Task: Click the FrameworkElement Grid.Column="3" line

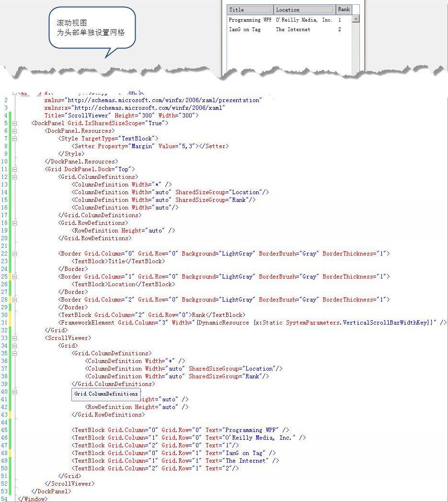Action: pyautogui.click(x=252, y=323)
